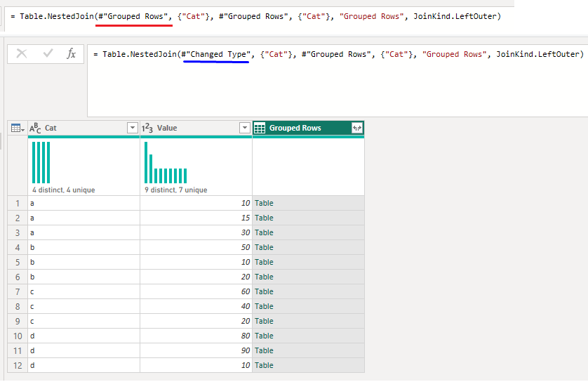Open the Table link in row 12
This screenshot has height=382, width=588.
[264, 365]
